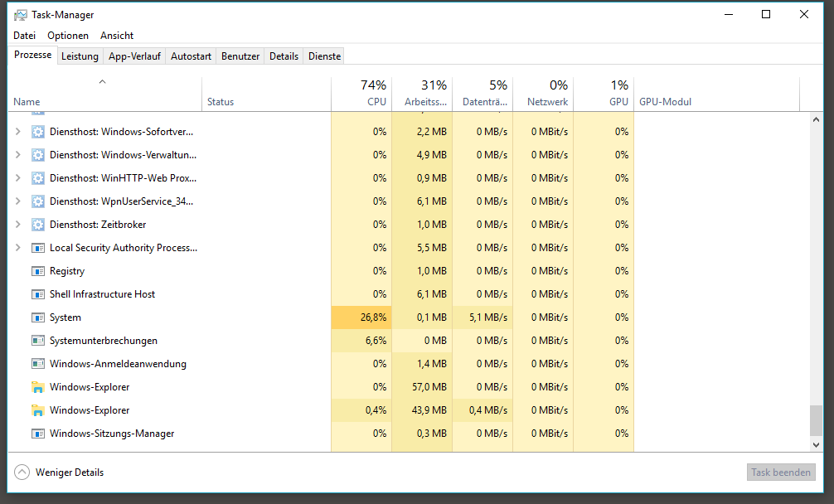834x504 pixels.
Task: Click folder icon of Windows-Explorer with 57,0 MB
Action: tap(38, 387)
